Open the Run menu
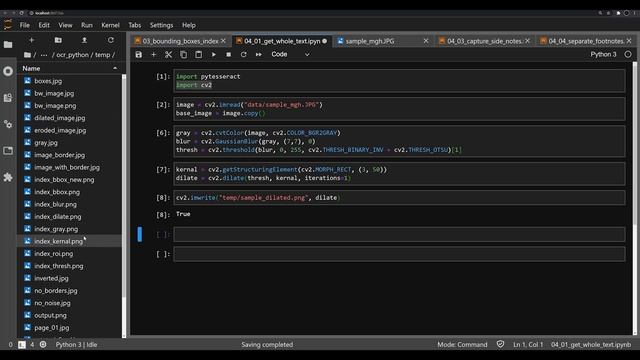 coord(87,25)
